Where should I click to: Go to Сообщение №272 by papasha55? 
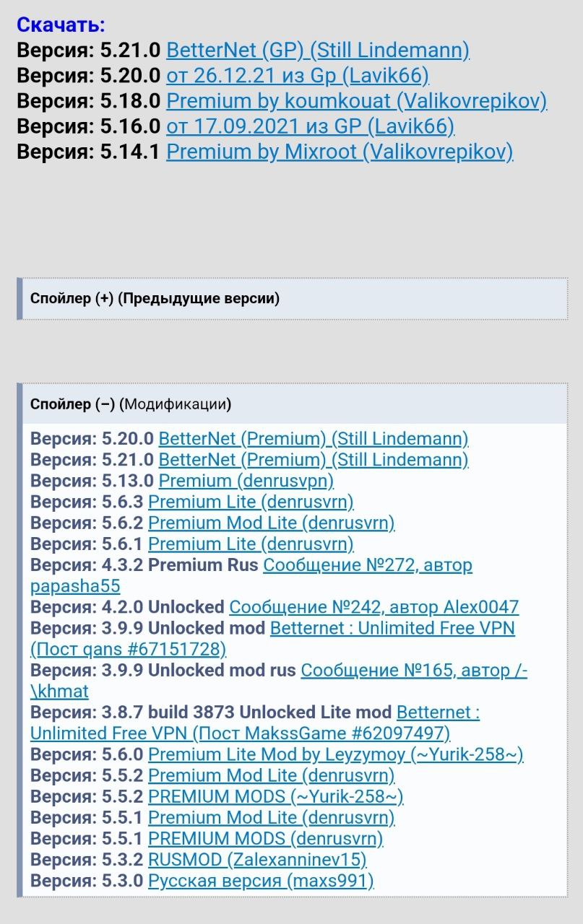[367, 565]
